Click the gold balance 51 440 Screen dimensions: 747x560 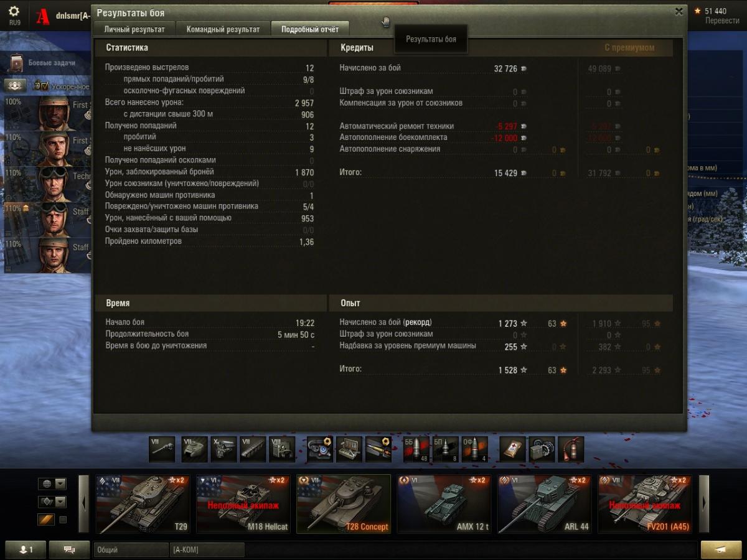tap(715, 11)
